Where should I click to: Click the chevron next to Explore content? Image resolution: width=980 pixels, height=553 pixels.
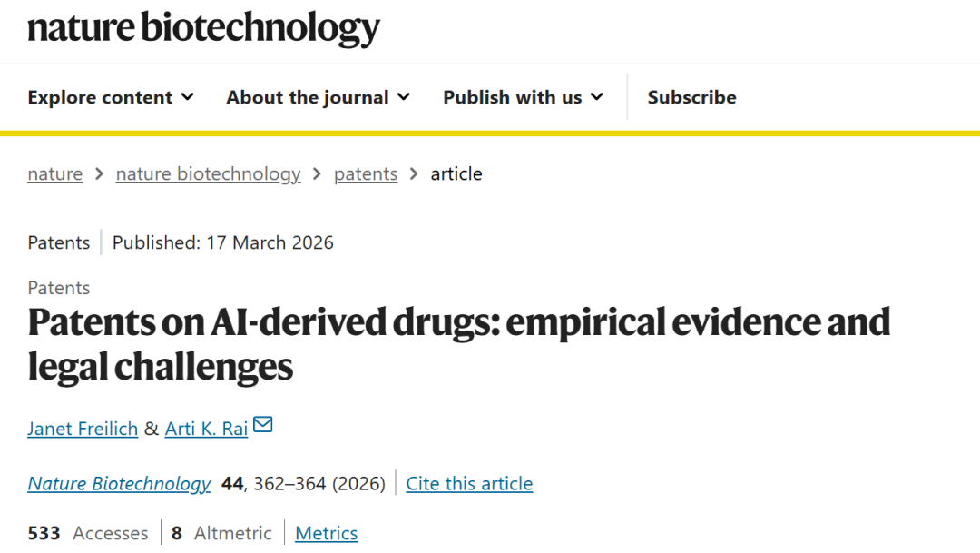tap(188, 96)
